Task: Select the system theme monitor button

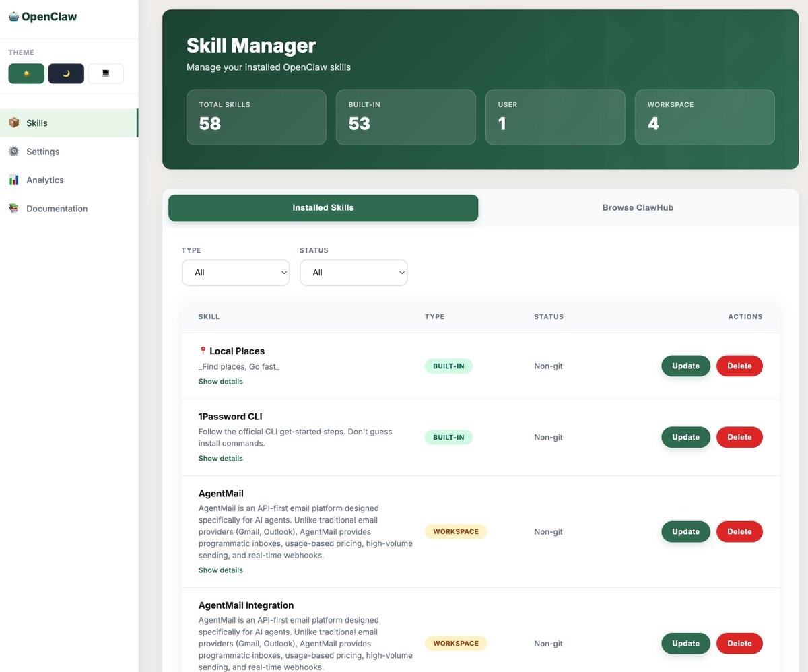Action: [x=106, y=74]
